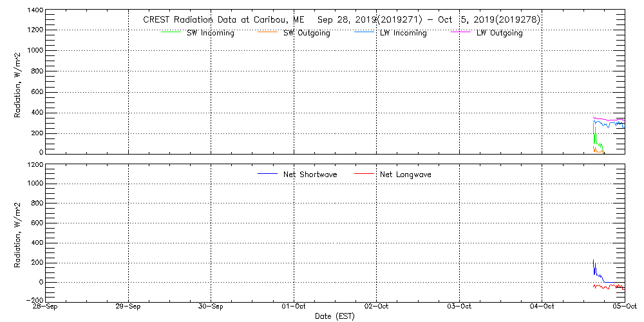Click the 'LW Incoming' legend label
Screen dimensions: 644x322
(x=403, y=33)
